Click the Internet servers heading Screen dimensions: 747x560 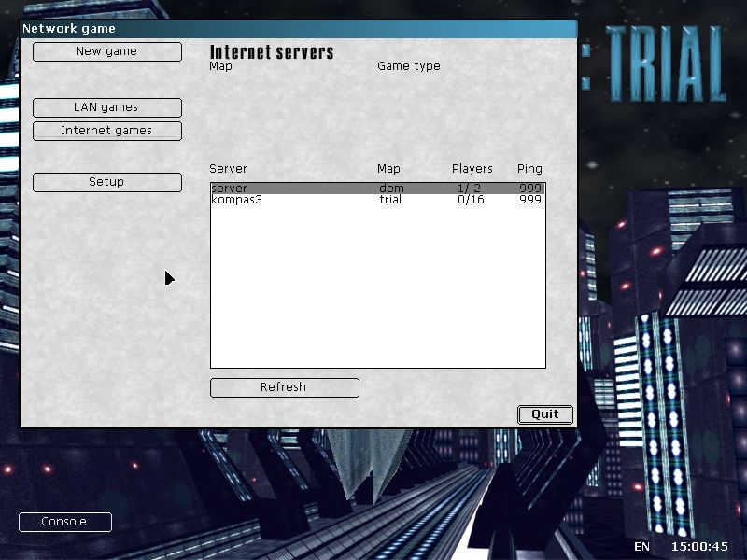[272, 52]
